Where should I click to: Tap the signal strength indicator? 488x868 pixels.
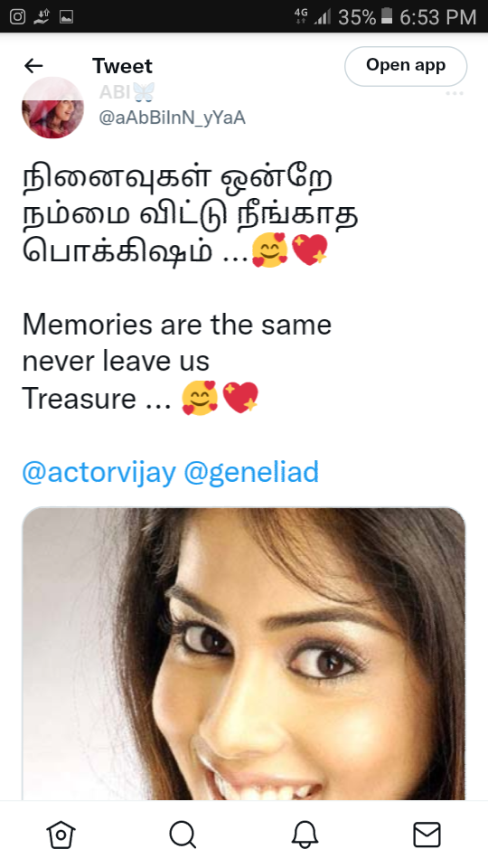tap(322, 17)
